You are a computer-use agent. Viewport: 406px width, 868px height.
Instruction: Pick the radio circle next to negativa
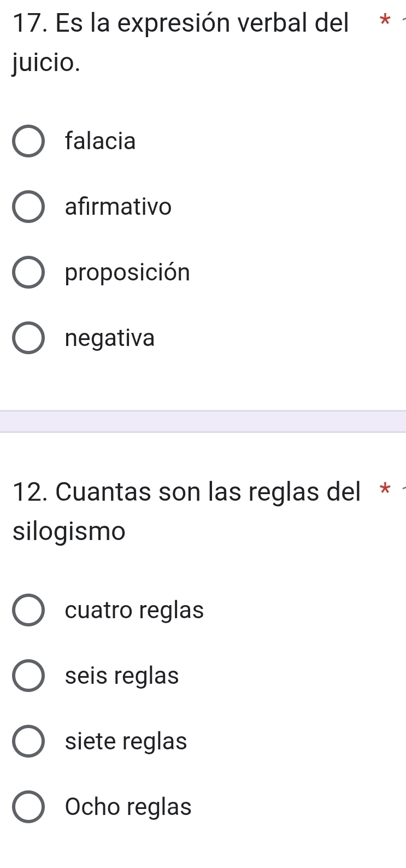pos(28,338)
